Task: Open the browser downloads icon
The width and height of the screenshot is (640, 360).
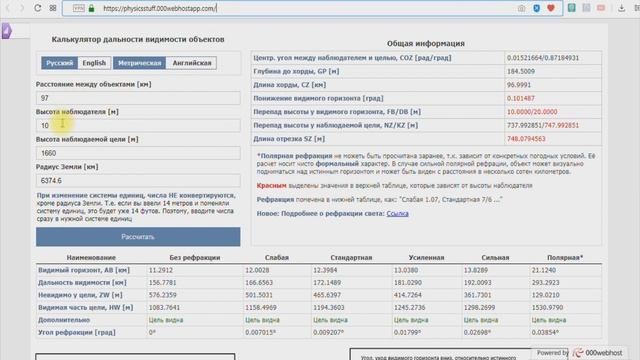Action: tap(621, 8)
